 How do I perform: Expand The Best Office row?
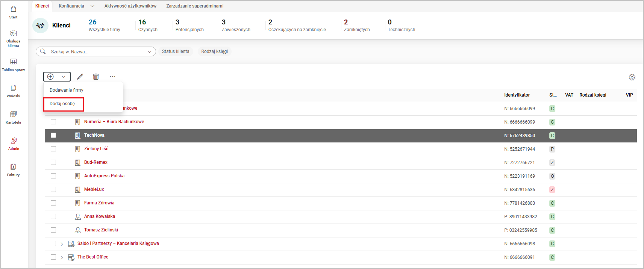coord(62,257)
